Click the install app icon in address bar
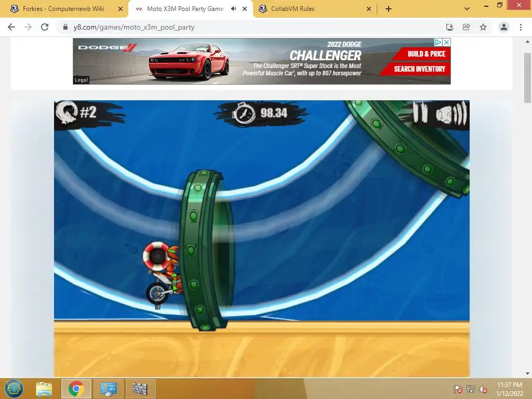 [449, 27]
